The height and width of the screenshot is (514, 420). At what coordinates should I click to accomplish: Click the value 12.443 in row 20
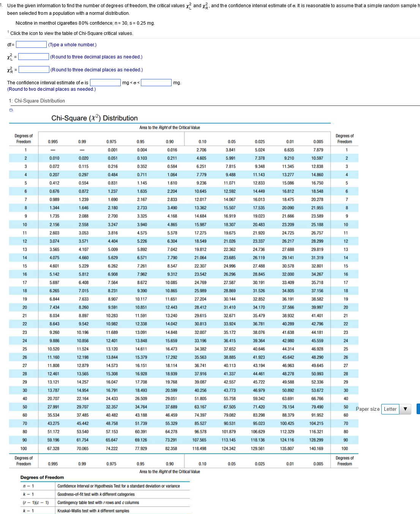pos(171,307)
